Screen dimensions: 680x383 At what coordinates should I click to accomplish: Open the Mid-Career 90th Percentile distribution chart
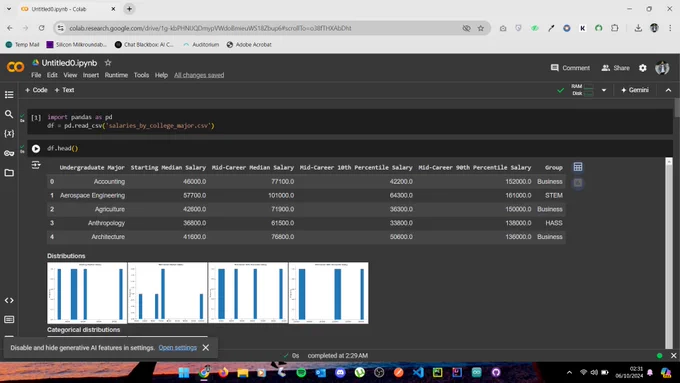[x=329, y=293]
